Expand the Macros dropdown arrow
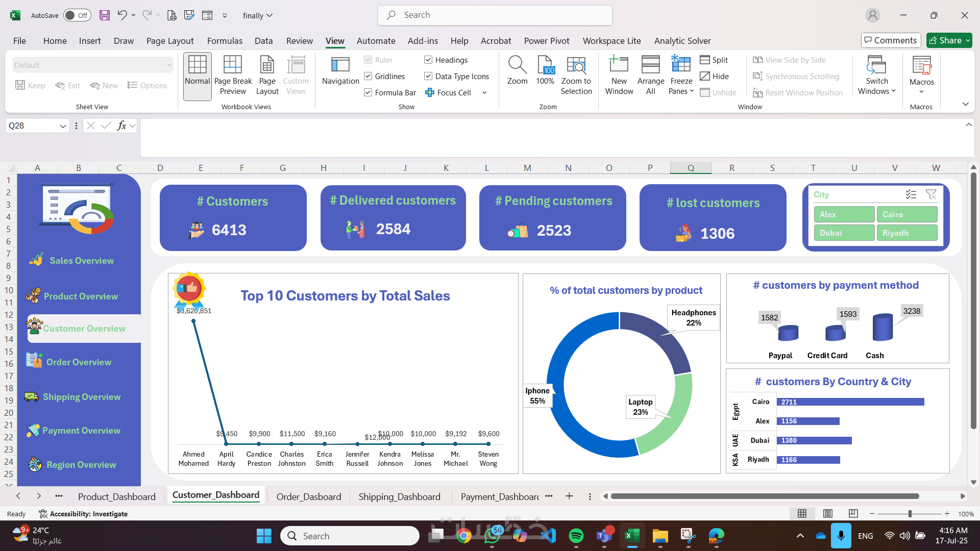This screenshot has height=551, width=980. (x=921, y=92)
